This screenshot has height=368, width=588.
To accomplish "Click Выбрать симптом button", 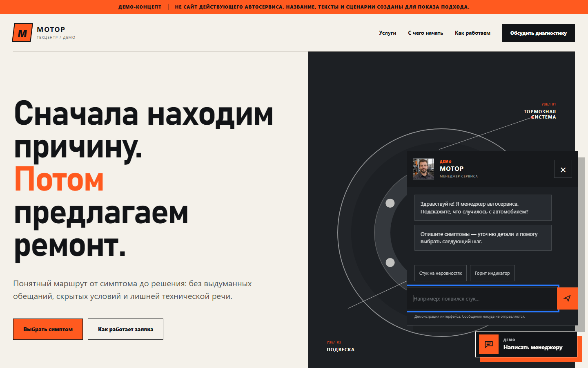I will (x=48, y=329).
